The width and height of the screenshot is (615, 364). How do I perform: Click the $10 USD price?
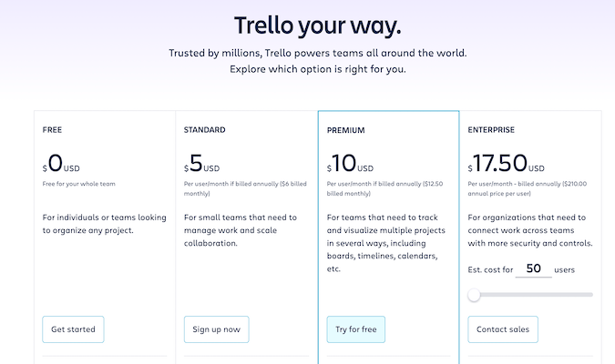tap(350, 163)
